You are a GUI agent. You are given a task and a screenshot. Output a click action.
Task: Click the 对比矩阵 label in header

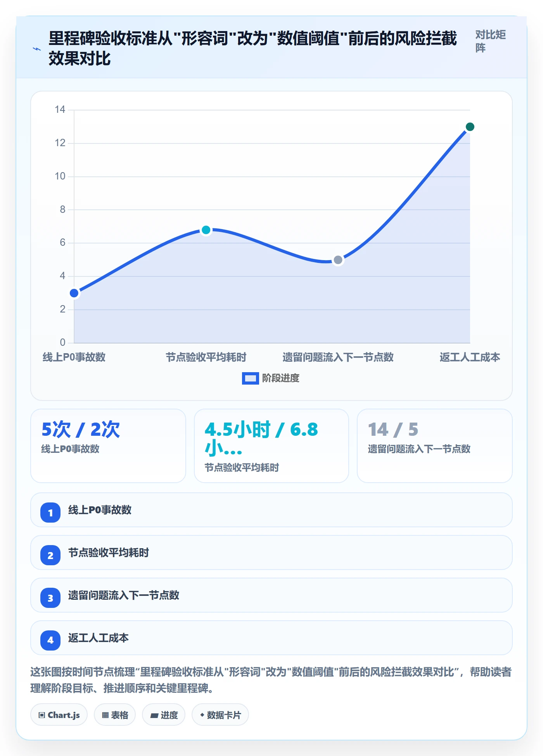point(490,41)
